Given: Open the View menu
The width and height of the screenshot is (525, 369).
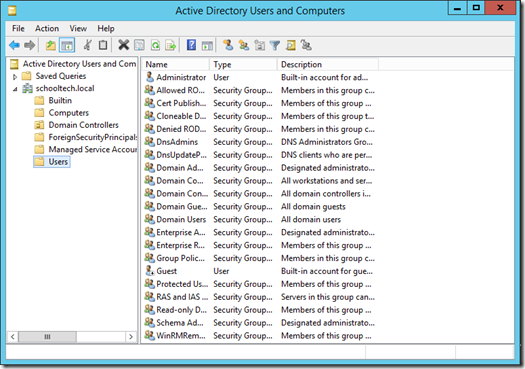Looking at the screenshot, I should (78, 28).
